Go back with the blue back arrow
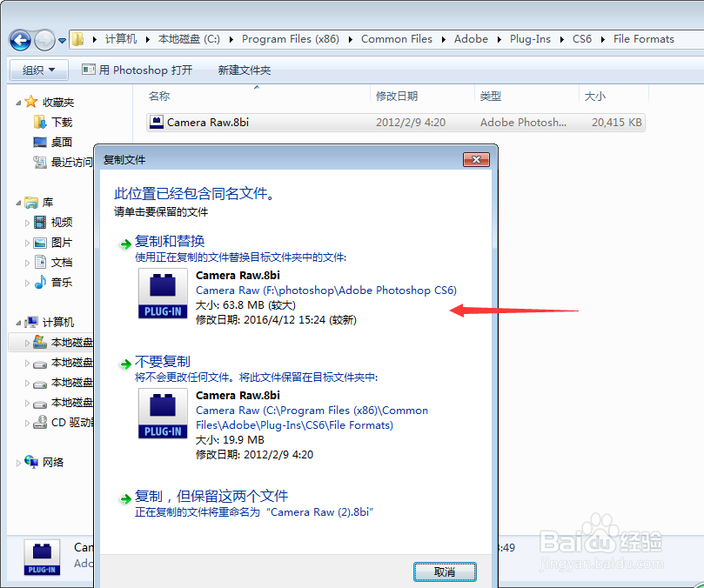This screenshot has width=704, height=588. coord(20,40)
